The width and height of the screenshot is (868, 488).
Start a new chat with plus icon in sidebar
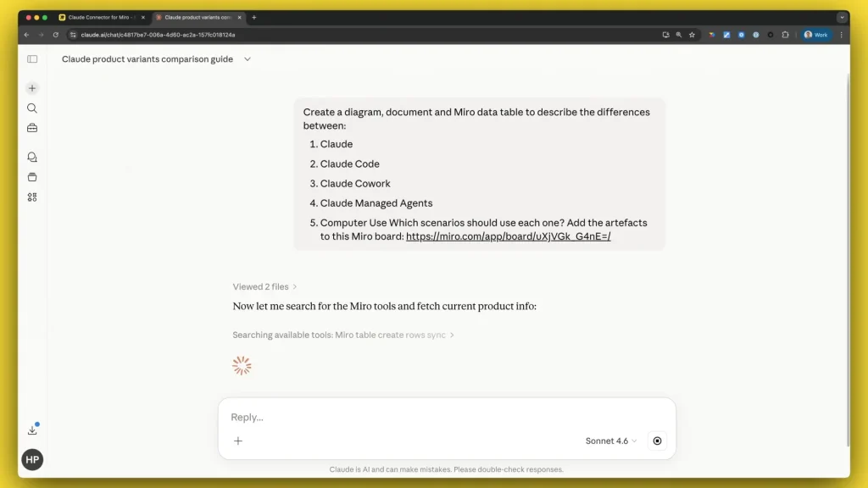click(x=32, y=88)
